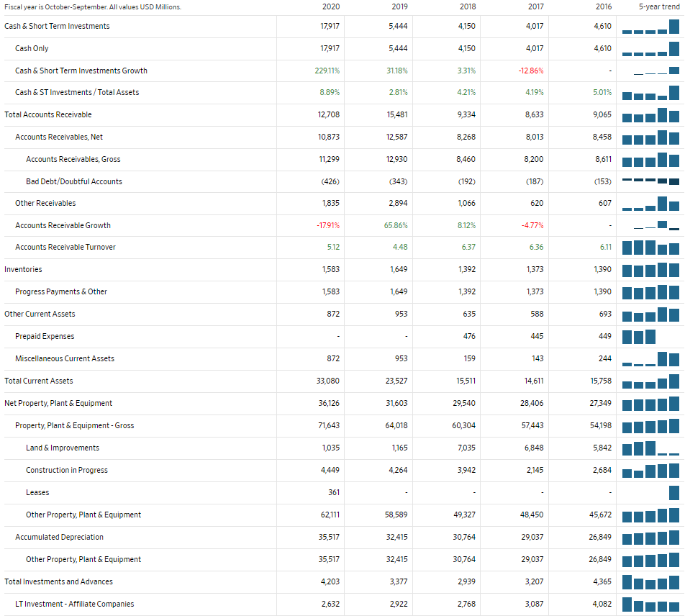685x616 pixels.
Task: Click the Total Accounts Receivable trend chart
Action: [x=650, y=115]
